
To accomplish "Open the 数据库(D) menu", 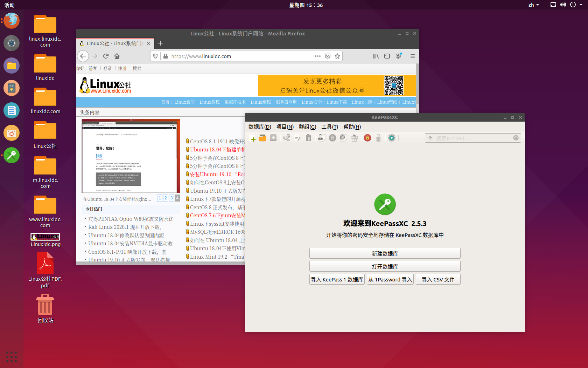I will coord(259,127).
